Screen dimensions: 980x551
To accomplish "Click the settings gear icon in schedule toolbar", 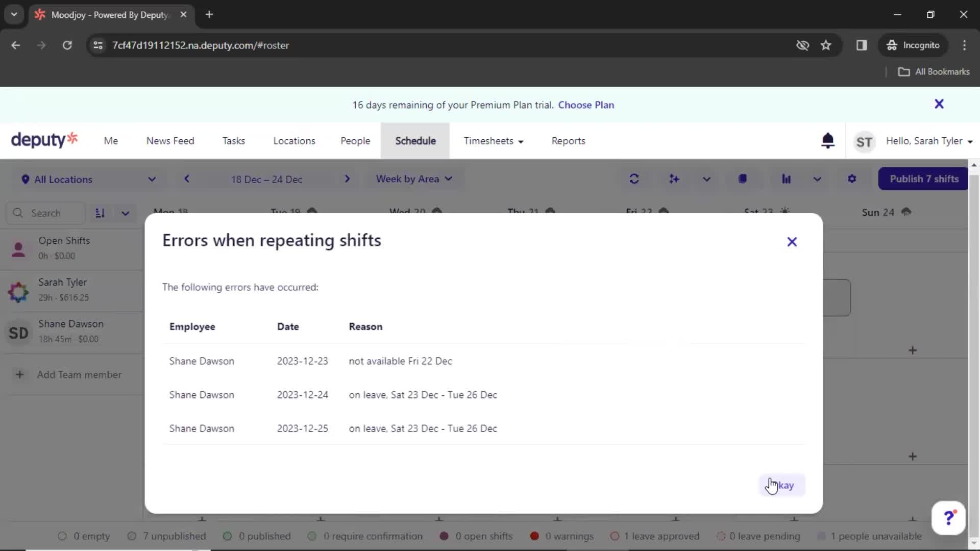I will point(851,178).
